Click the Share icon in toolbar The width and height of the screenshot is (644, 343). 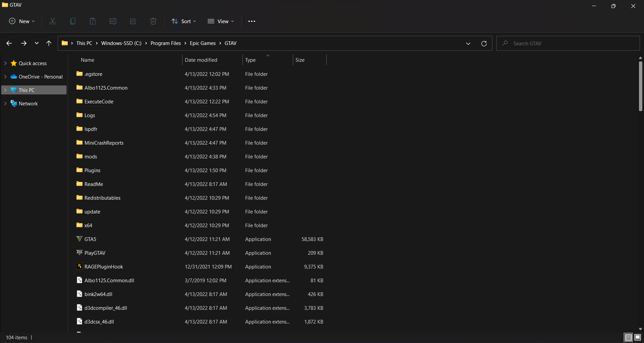(x=133, y=21)
